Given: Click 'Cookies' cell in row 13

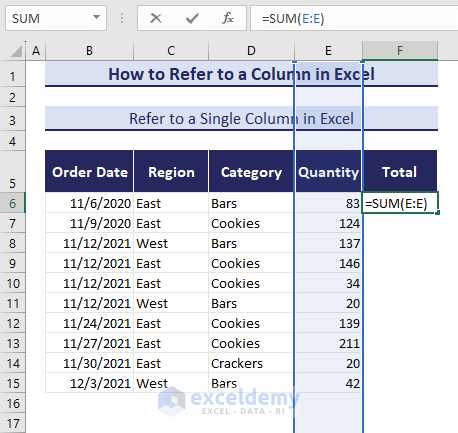Looking at the screenshot, I should coord(251,343).
